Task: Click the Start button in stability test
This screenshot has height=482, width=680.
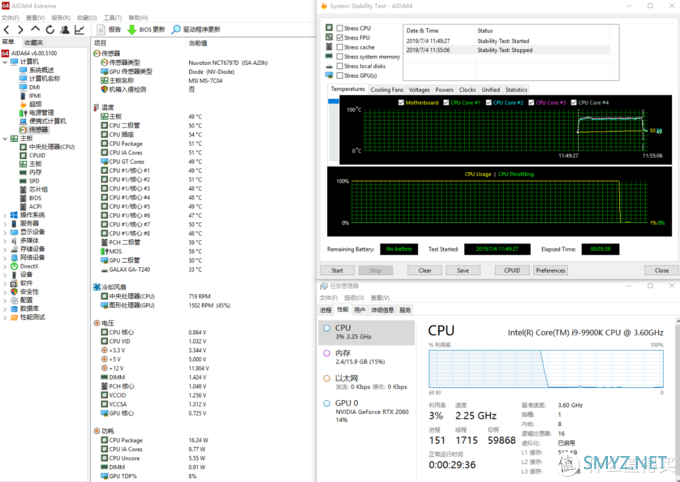Action: (x=337, y=270)
